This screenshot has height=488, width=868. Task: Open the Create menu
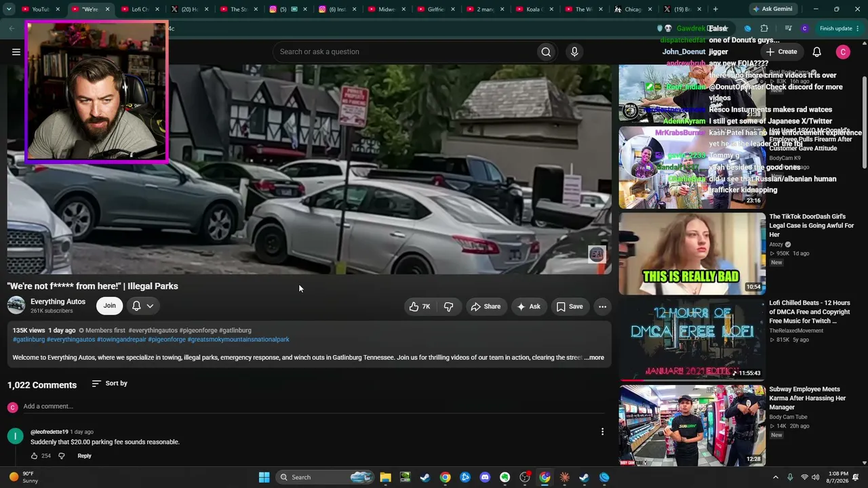coord(782,52)
